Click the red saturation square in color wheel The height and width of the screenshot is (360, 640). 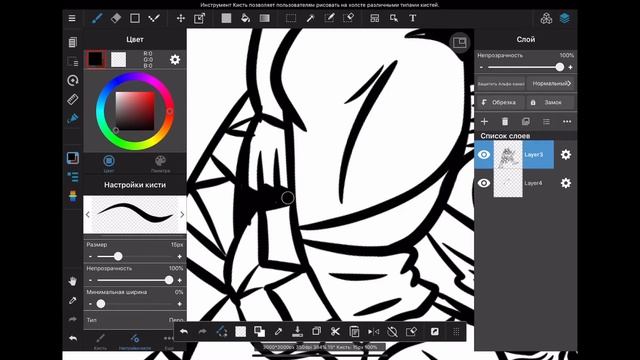(x=135, y=111)
